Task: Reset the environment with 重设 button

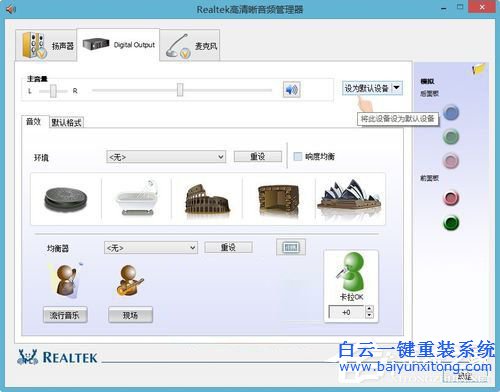Action: tap(258, 156)
